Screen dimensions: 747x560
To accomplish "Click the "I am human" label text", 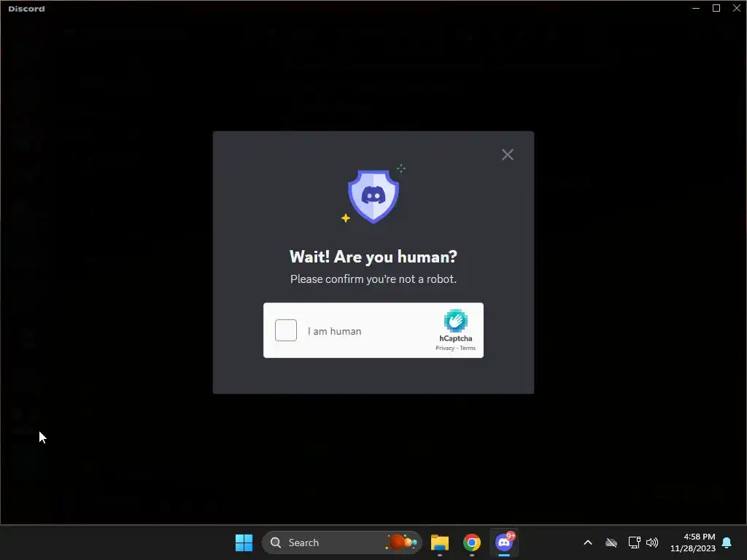I will (334, 331).
